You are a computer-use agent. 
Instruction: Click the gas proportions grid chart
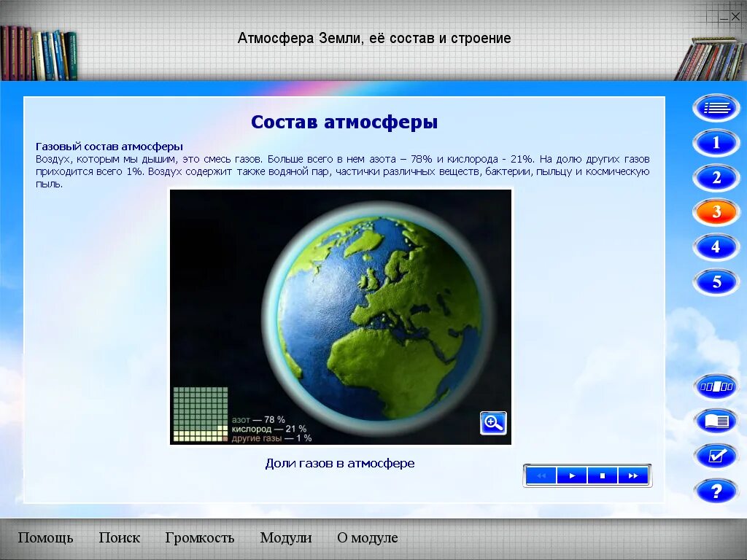[201, 414]
